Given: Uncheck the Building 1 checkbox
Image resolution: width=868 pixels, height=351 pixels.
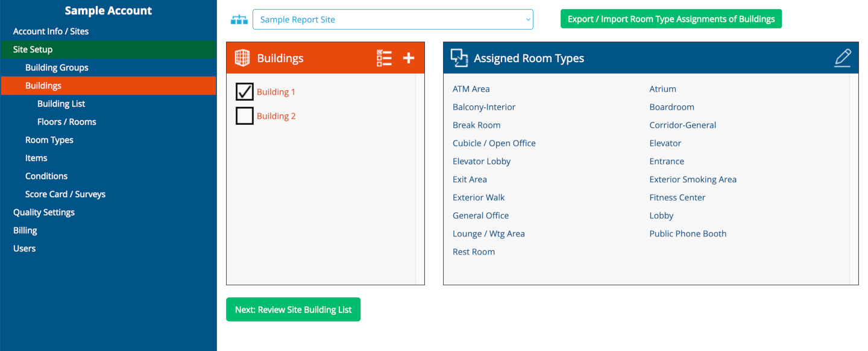Looking at the screenshot, I should point(244,92).
